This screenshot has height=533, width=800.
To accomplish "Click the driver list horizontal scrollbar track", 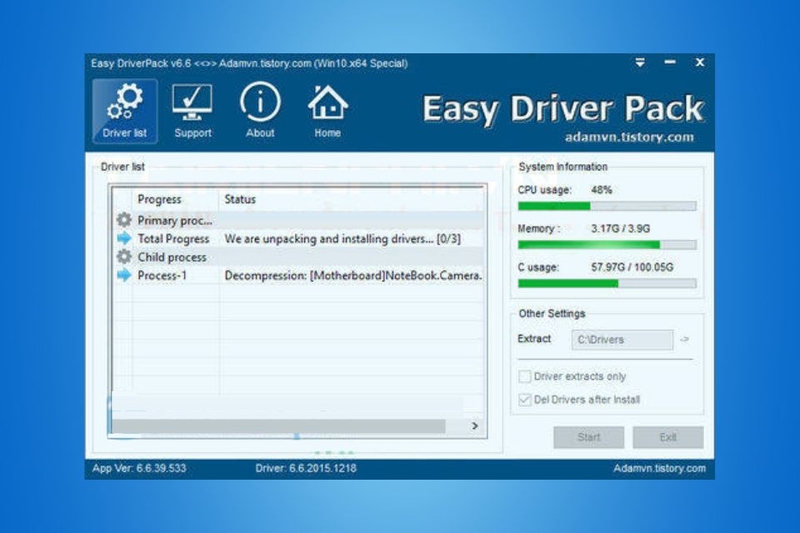I will click(279, 426).
